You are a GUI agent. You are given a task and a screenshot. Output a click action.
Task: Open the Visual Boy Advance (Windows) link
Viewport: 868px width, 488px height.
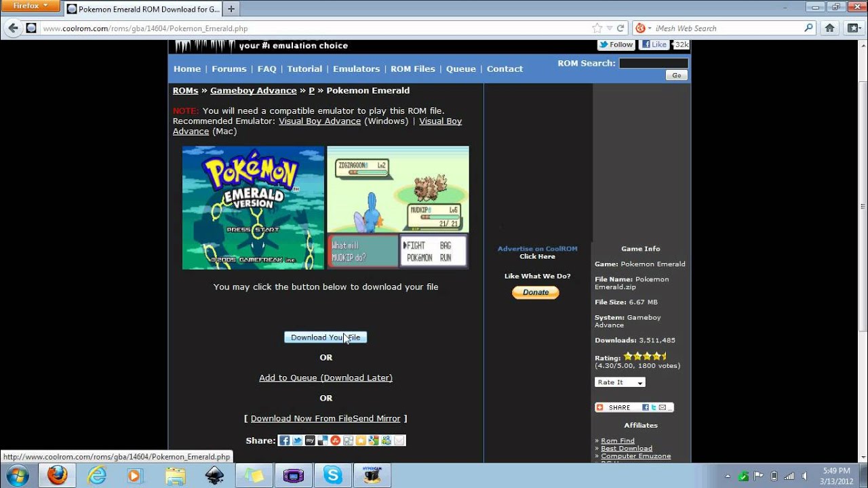tap(319, 121)
